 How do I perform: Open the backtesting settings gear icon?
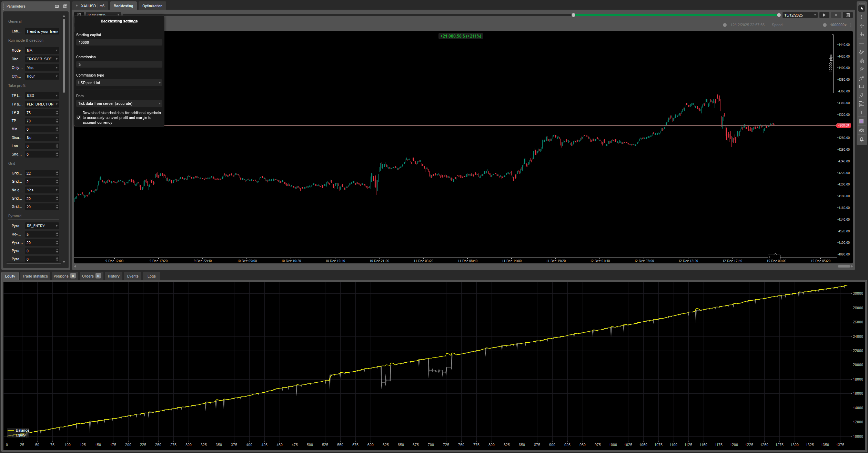tap(79, 15)
